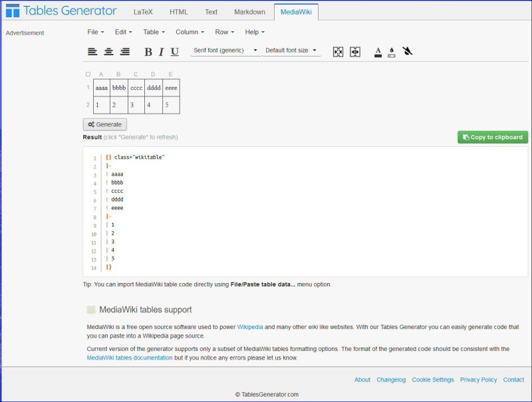Switch to the HTML tab
Image resolution: width=532 pixels, height=402 pixels.
click(x=178, y=12)
